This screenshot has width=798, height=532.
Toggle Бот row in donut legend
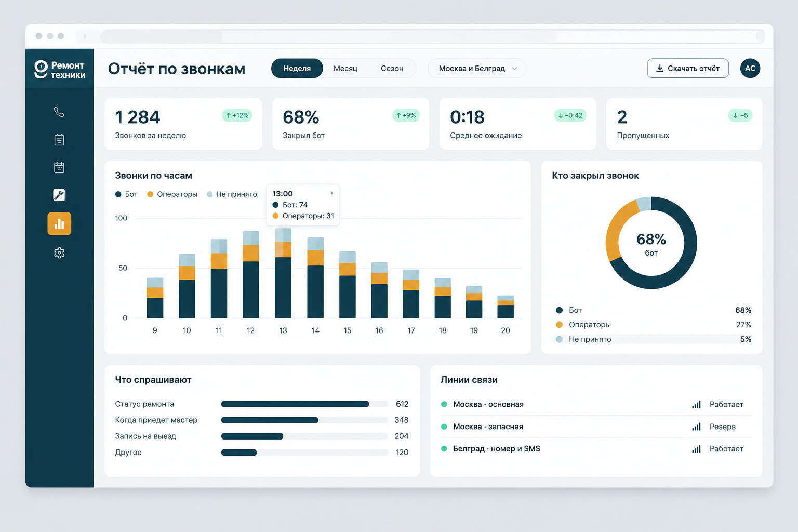click(x=653, y=310)
